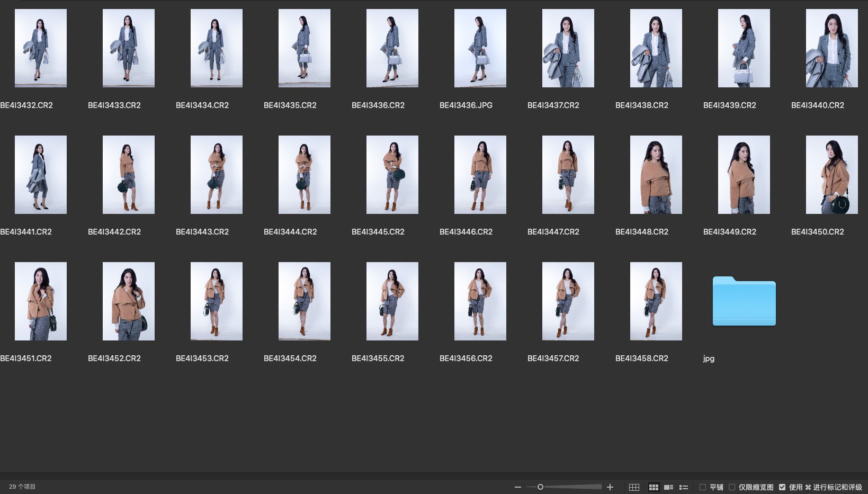
Task: Select the BE4I3436.JPG thumbnail
Action: (480, 48)
